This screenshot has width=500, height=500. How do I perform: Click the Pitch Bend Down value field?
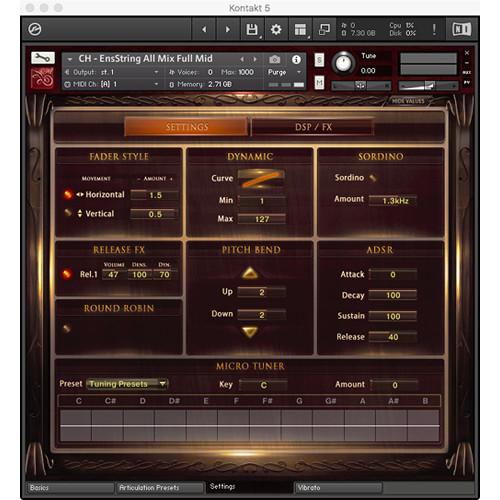click(x=262, y=315)
